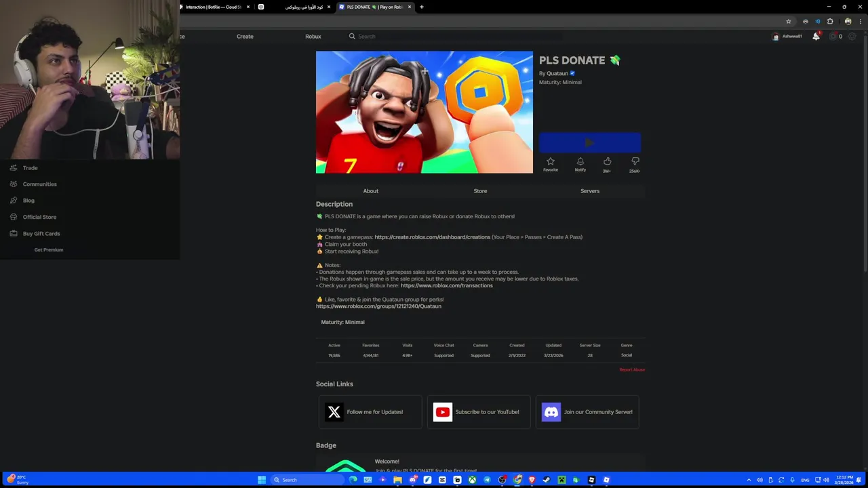Start the game with the blue Play button
Viewport: 868px width, 488px height.
pos(590,142)
